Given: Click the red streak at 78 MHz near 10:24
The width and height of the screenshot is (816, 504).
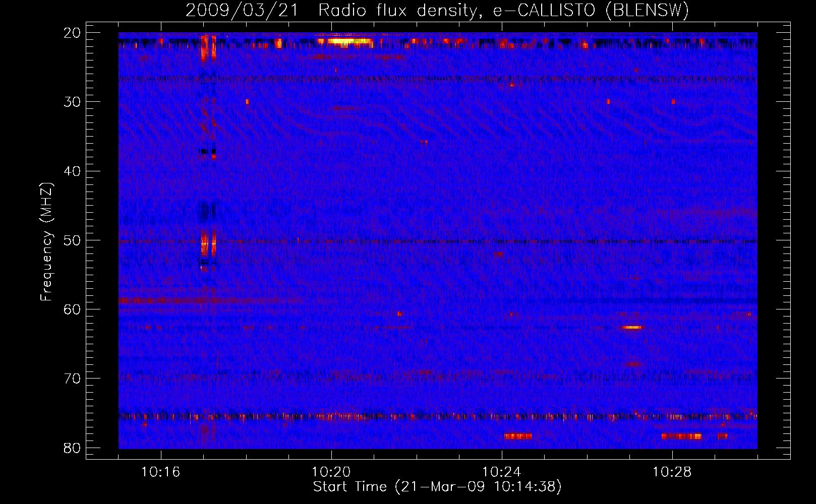Looking at the screenshot, I should coord(518,436).
